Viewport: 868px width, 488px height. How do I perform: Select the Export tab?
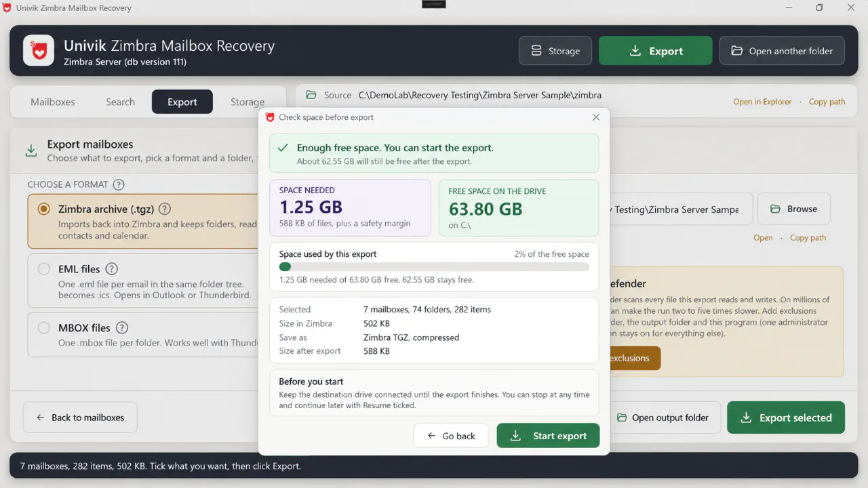click(x=182, y=102)
